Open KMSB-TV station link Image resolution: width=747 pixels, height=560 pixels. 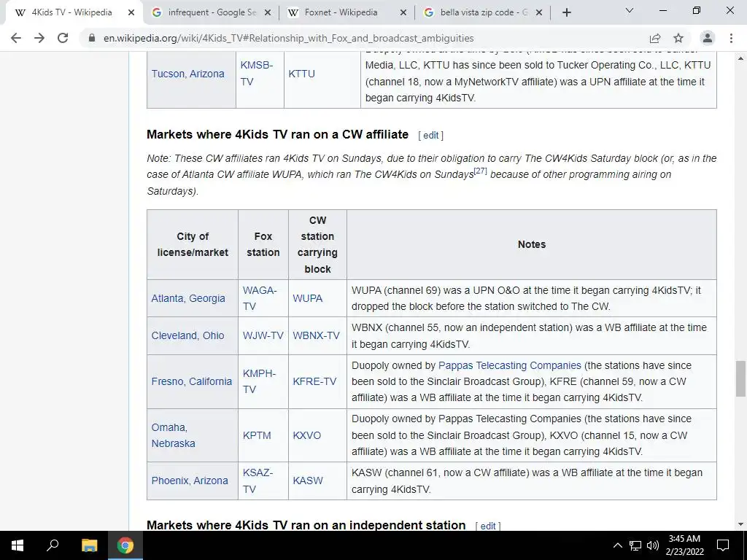coord(256,74)
